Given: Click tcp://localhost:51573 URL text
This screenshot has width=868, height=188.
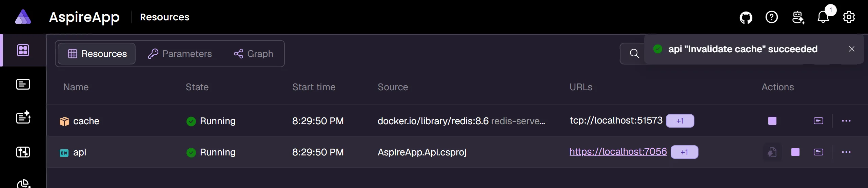Looking at the screenshot, I should click(x=616, y=120).
